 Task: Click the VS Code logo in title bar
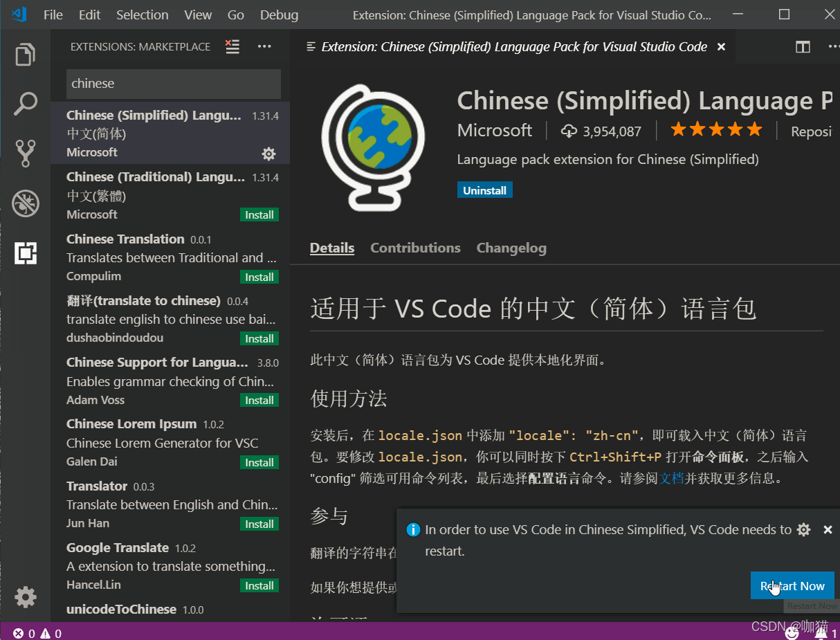tap(19, 15)
